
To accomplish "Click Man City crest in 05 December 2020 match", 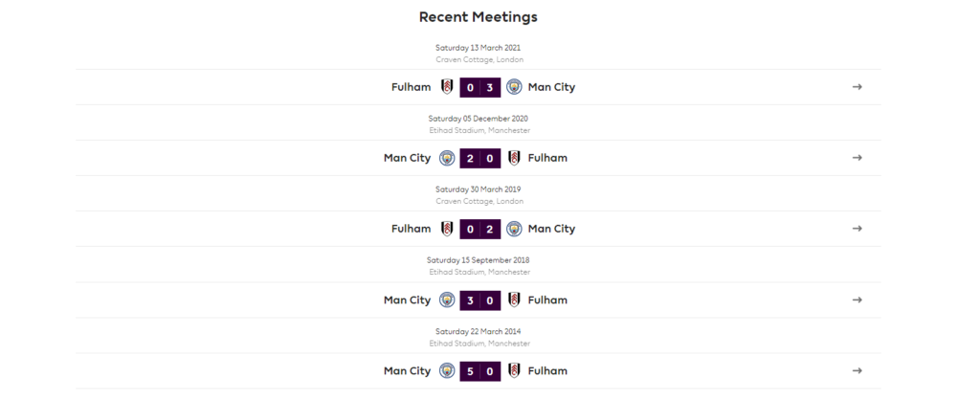I will (x=447, y=158).
